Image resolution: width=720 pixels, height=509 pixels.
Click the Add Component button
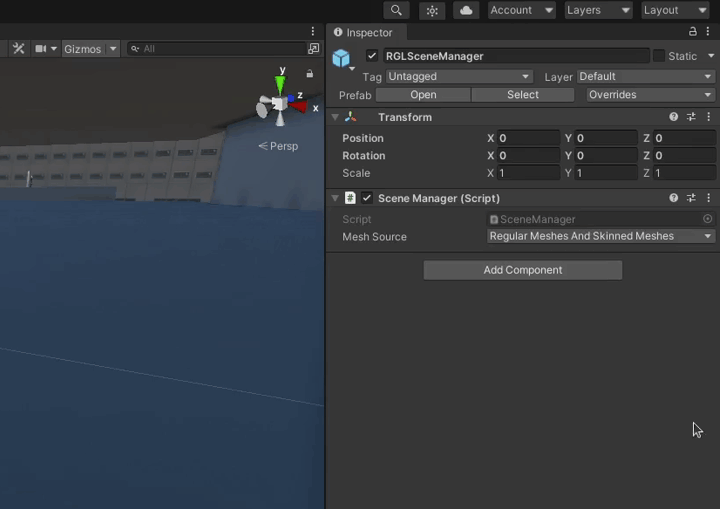[523, 270]
